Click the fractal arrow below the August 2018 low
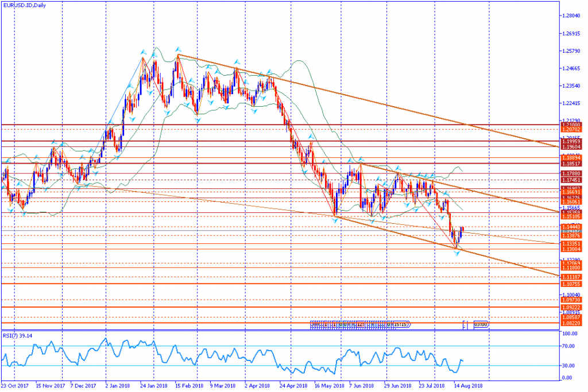 click(458, 253)
